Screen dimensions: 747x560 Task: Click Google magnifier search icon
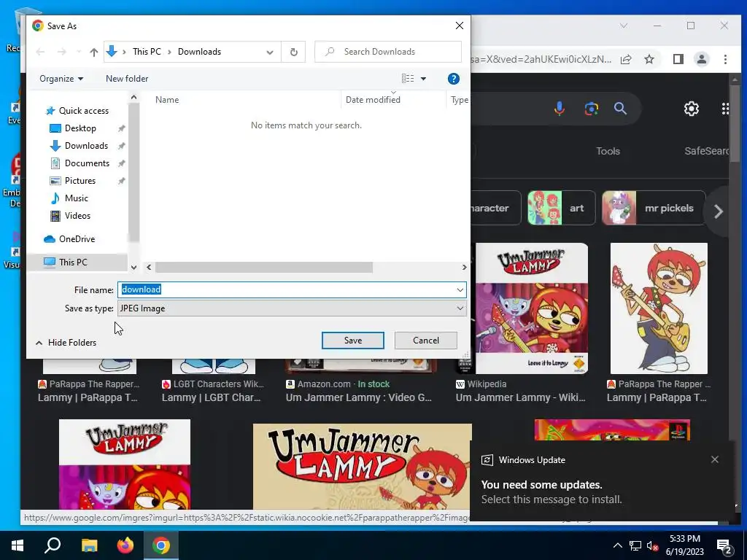click(x=620, y=109)
